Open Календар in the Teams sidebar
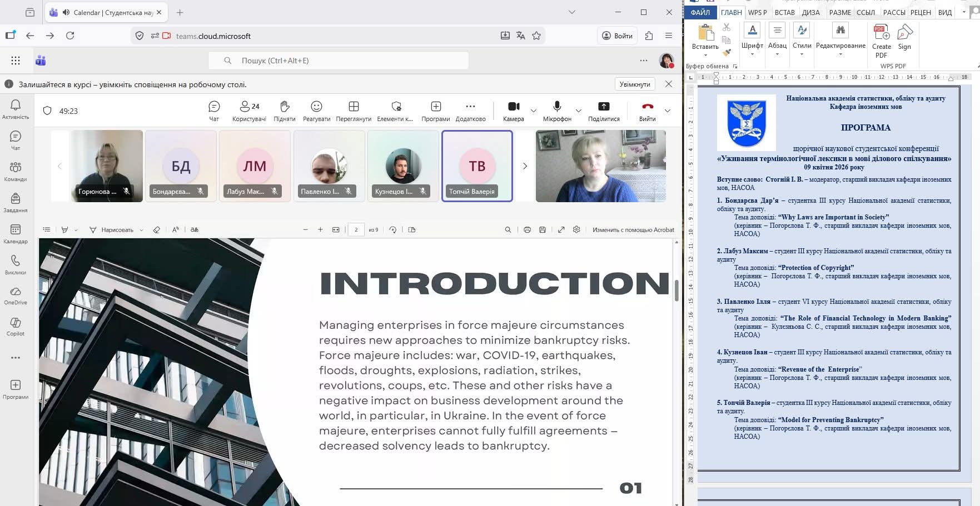This screenshot has width=980, height=506. (x=16, y=233)
